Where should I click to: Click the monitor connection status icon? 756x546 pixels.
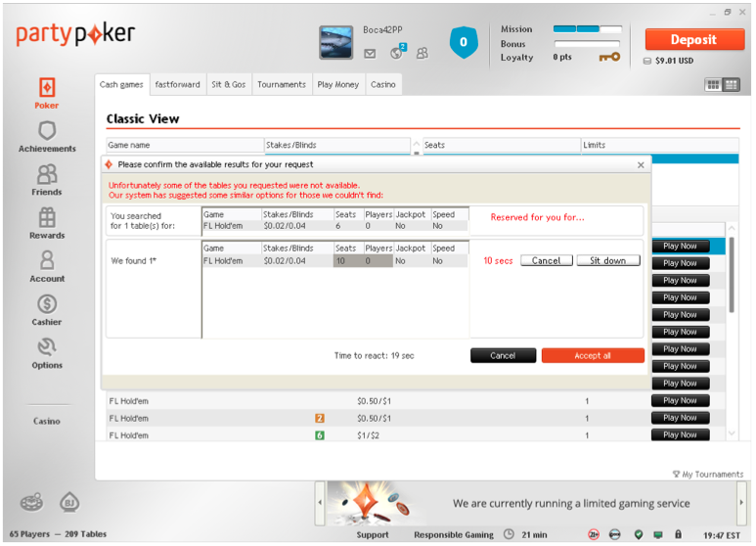coord(658,534)
